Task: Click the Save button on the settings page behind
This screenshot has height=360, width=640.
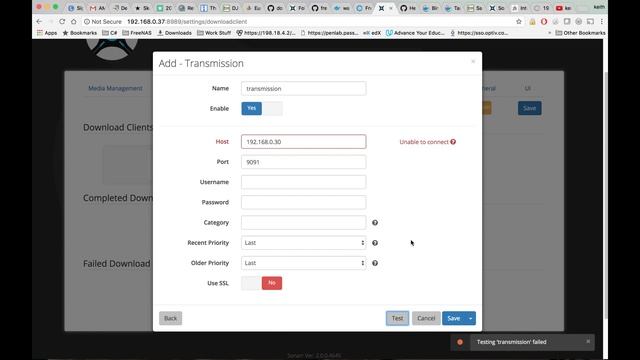Action: coord(529,108)
